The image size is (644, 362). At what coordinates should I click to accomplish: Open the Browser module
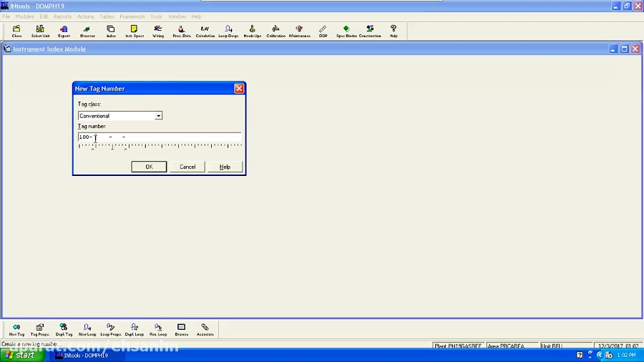[x=87, y=31]
